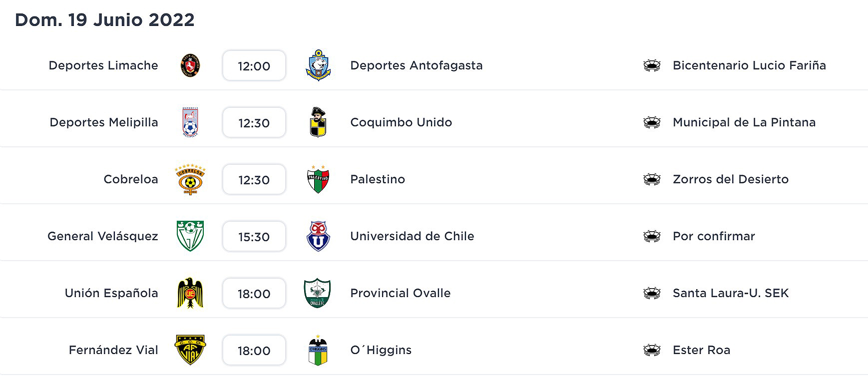Click the Deportes Melipilla team name
868x388 pixels.
tap(104, 122)
